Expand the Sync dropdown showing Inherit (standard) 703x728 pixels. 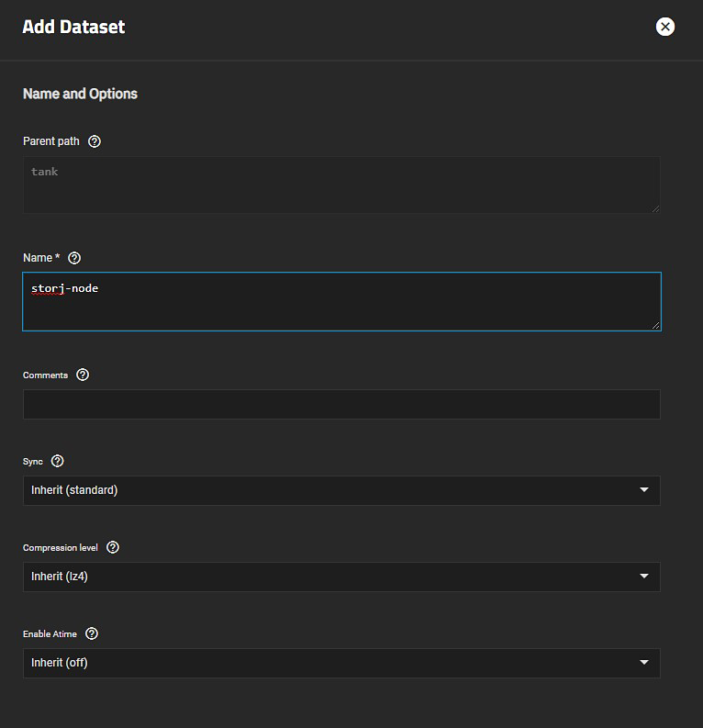point(340,490)
